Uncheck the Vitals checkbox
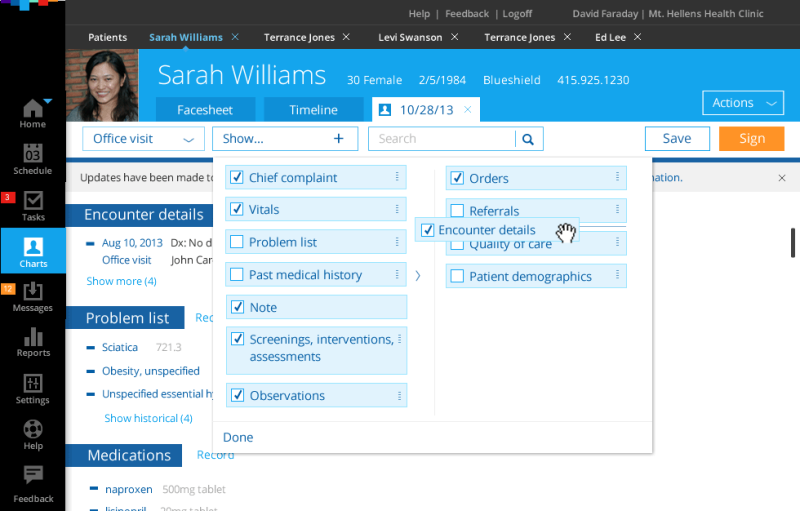 pos(237,209)
